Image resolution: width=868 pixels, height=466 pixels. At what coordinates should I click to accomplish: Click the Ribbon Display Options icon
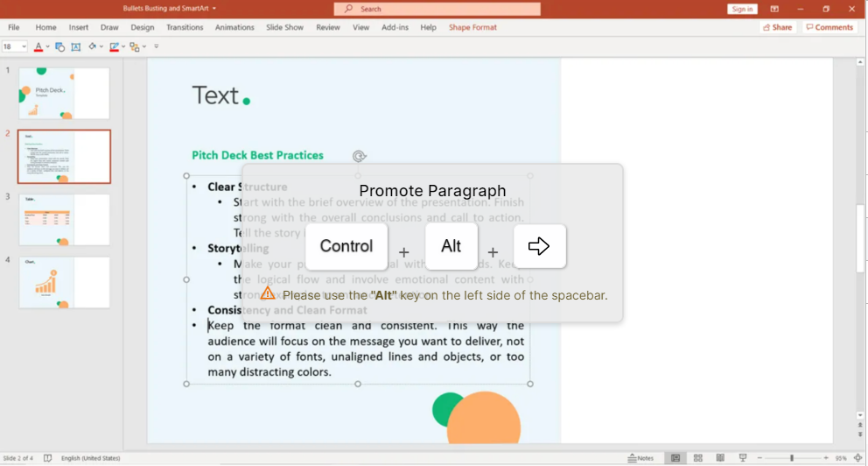click(x=774, y=9)
